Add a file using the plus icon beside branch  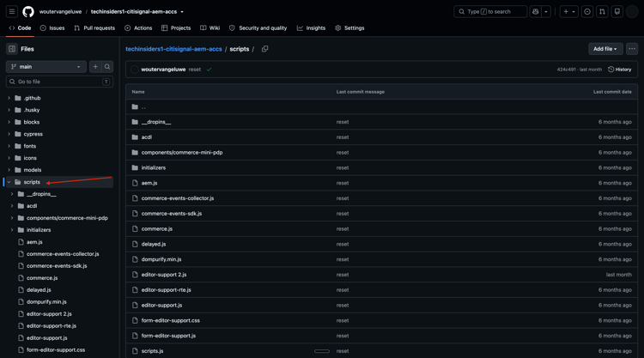(95, 66)
